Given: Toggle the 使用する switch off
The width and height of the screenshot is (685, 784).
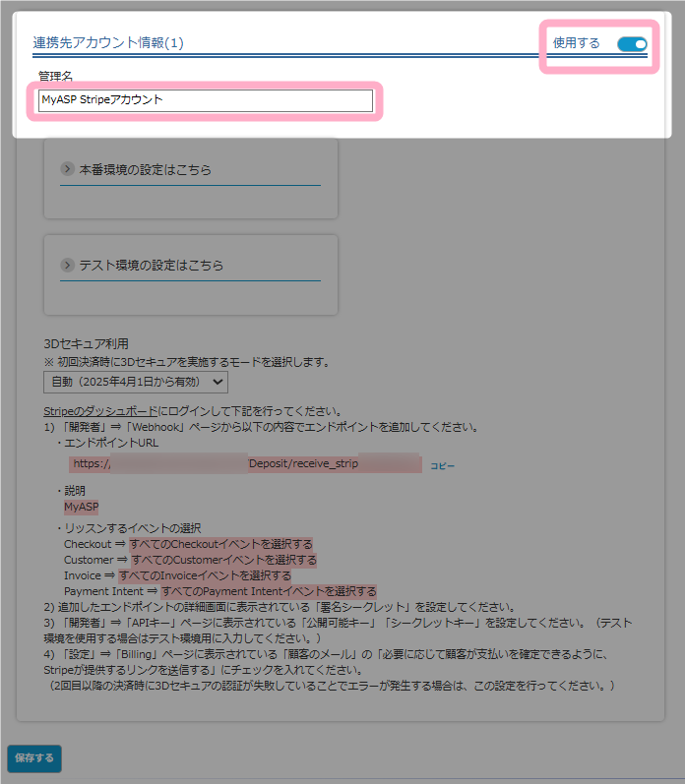Looking at the screenshot, I should pyautogui.click(x=632, y=43).
